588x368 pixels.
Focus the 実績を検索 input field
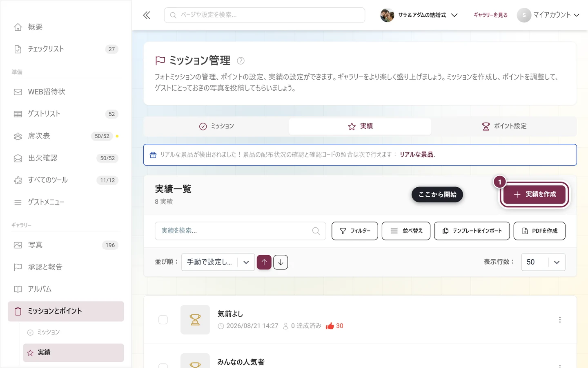tap(241, 231)
